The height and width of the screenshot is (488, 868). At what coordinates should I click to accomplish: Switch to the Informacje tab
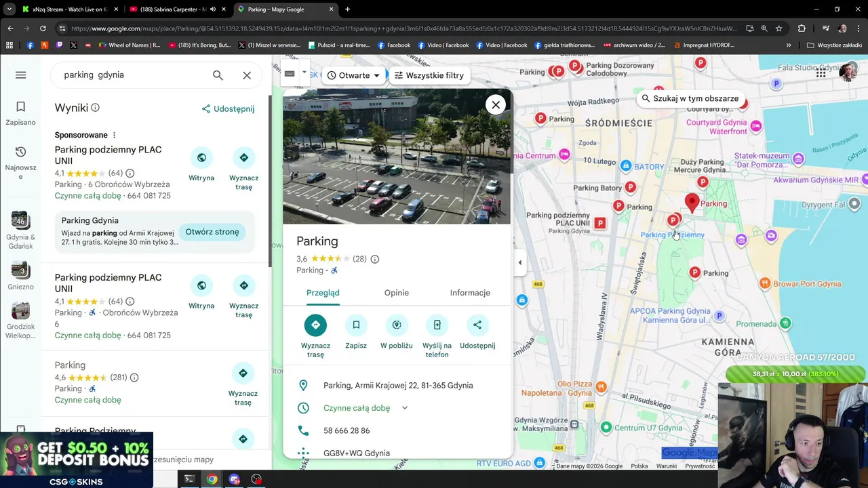[470, 293]
